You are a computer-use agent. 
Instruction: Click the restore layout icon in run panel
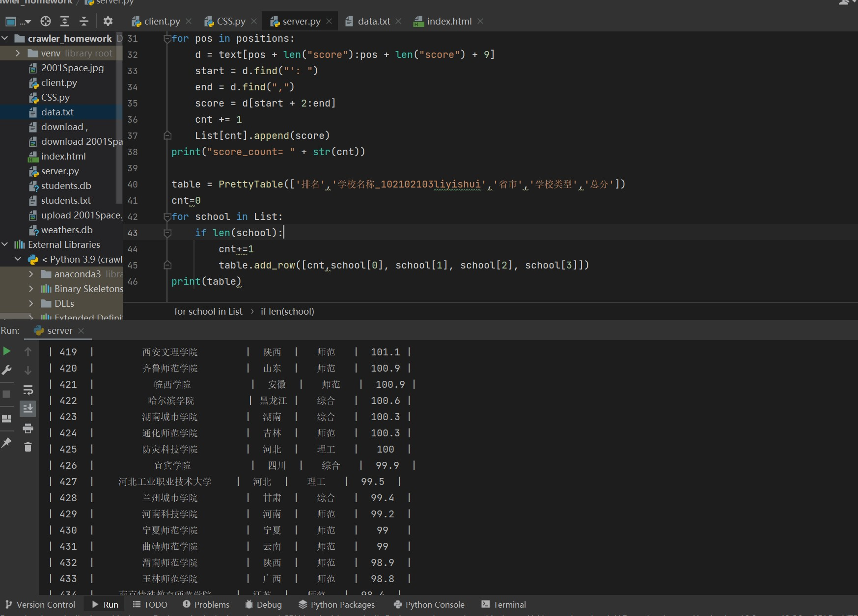click(x=7, y=419)
